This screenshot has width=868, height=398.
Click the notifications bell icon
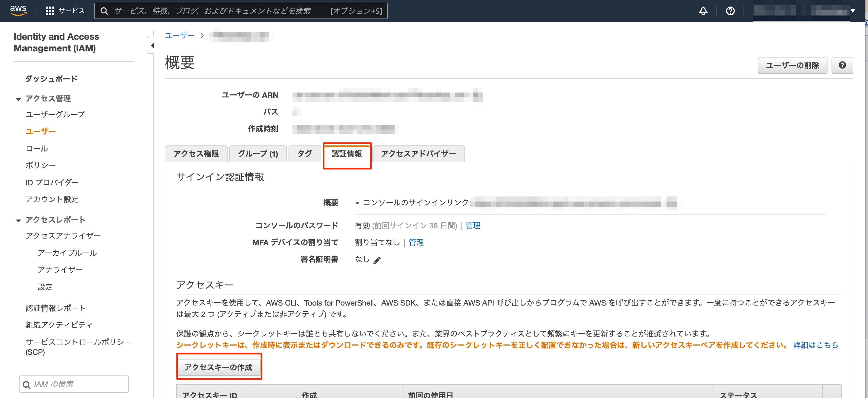point(703,11)
